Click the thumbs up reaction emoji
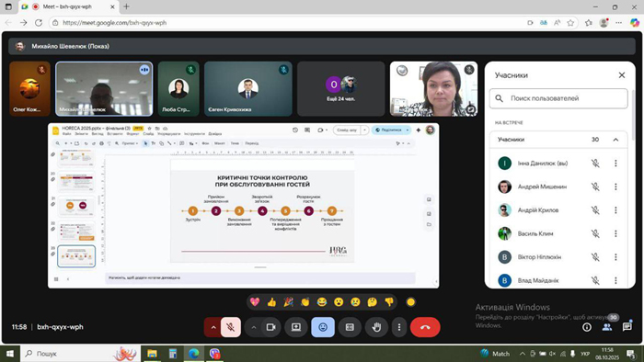Screen dimensions: 644x362 click(x=271, y=302)
